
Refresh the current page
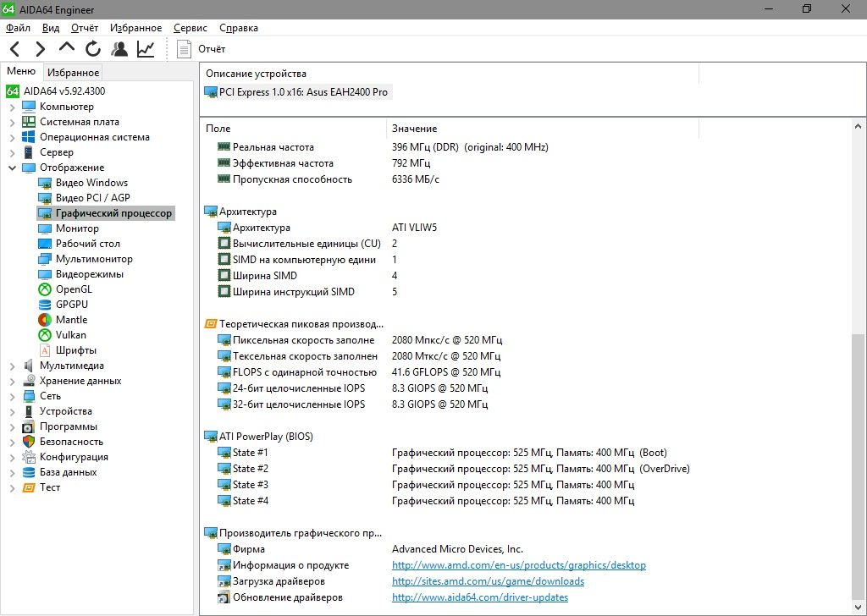click(93, 49)
